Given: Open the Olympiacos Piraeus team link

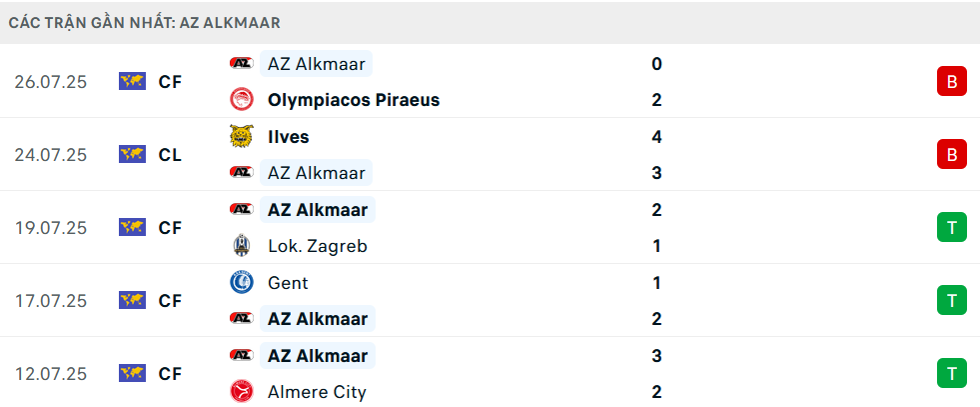Looking at the screenshot, I should coord(354,100).
